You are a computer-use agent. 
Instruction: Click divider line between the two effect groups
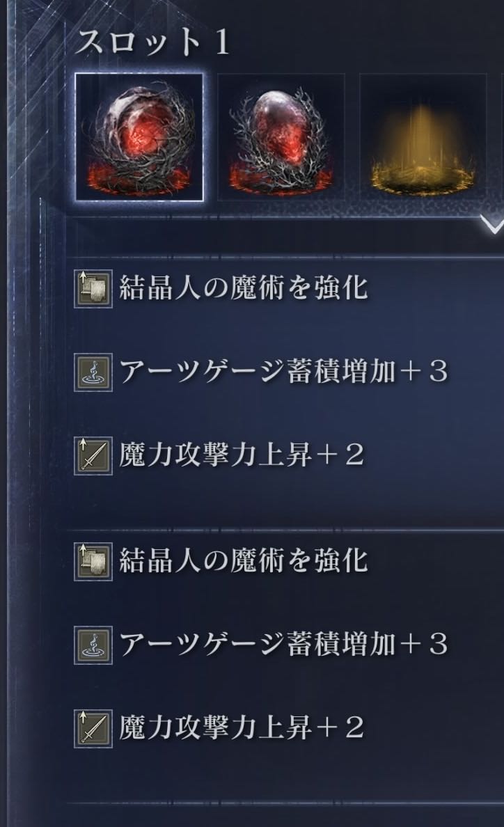click(285, 530)
